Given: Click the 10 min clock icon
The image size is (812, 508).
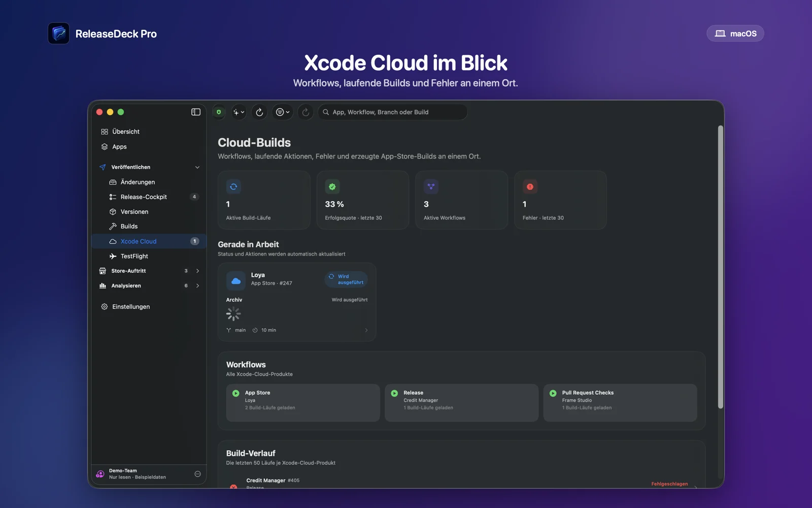Looking at the screenshot, I should tap(255, 330).
